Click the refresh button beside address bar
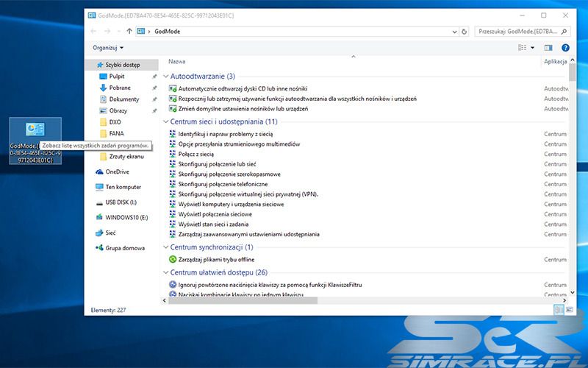 (464, 31)
